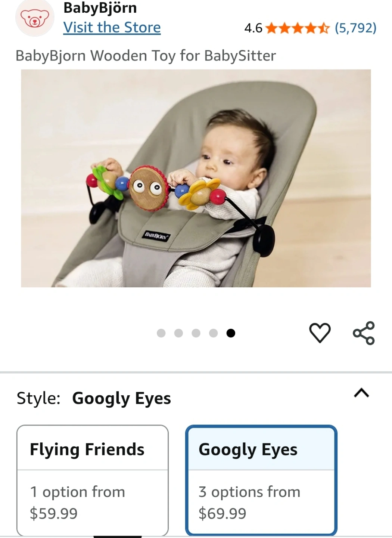Tap the $69.99 Googly Eyes price

[x=223, y=513]
